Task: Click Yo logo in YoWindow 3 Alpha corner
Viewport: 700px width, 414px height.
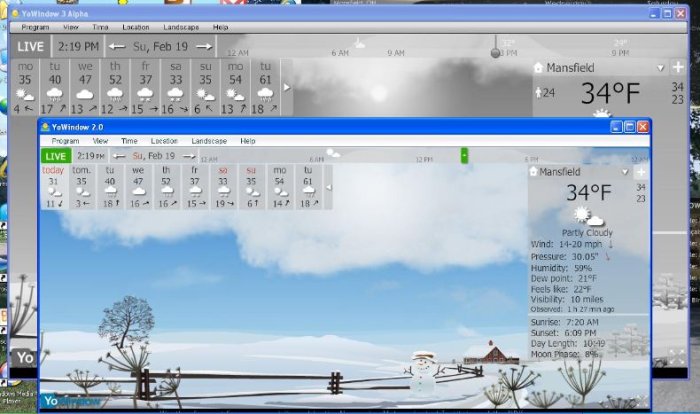Action: [25, 358]
